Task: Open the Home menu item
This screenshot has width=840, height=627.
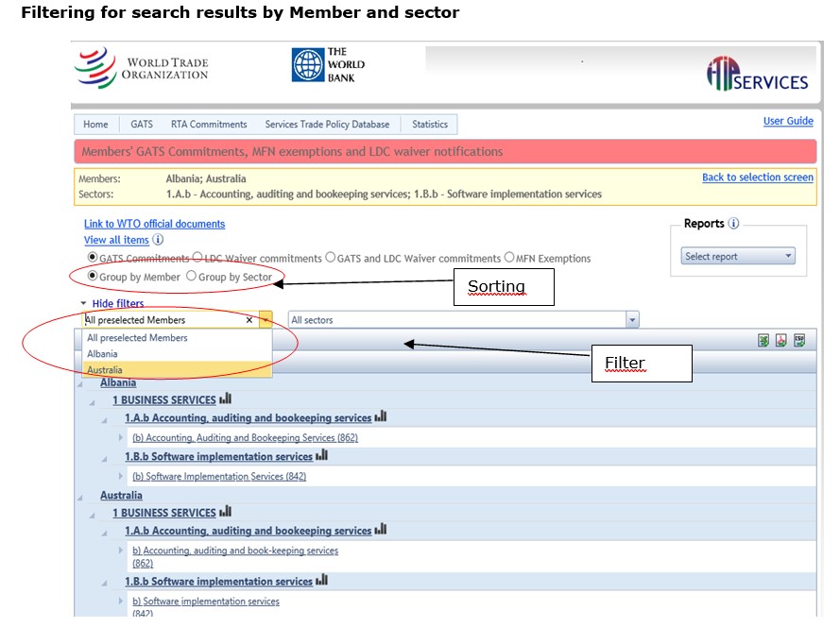Action: (95, 125)
